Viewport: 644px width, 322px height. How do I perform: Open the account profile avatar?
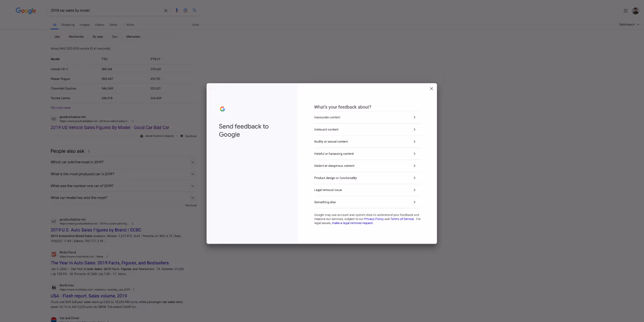click(636, 11)
